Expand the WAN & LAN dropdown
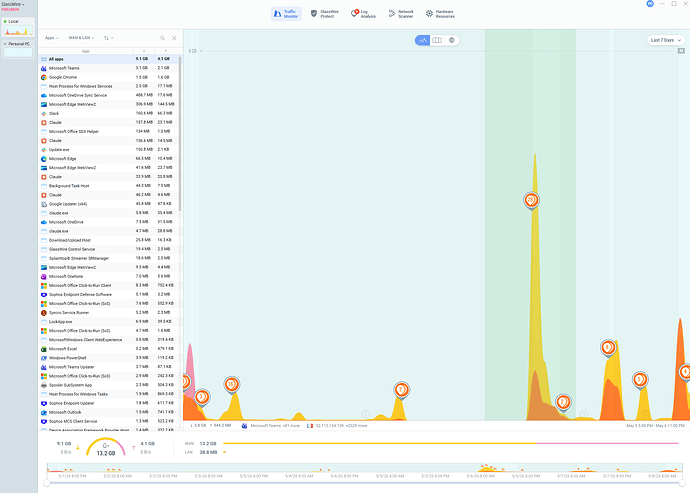This screenshot has height=493, width=690. pos(81,38)
